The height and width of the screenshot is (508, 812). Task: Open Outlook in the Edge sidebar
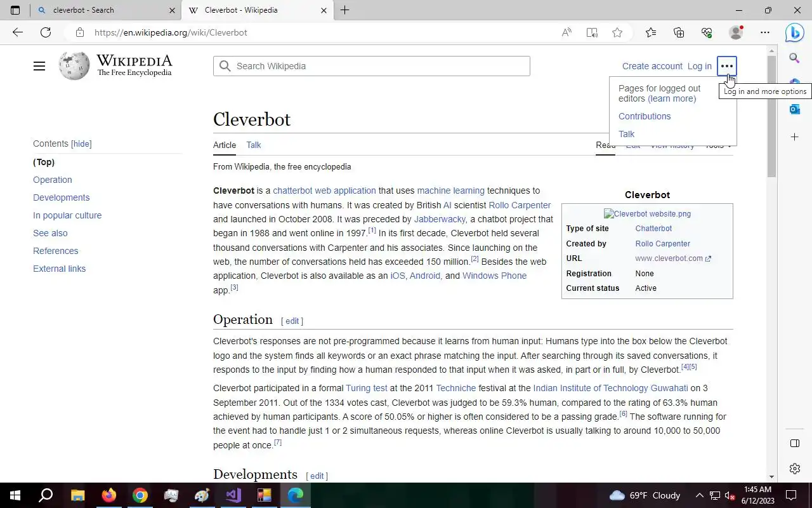(x=794, y=109)
